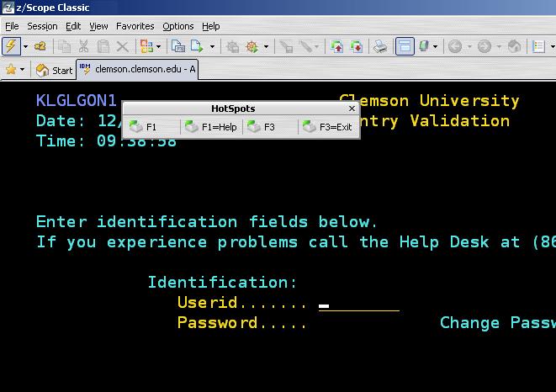The width and height of the screenshot is (556, 392).
Task: Expand the orange wheel icon dropdown
Action: click(x=266, y=46)
